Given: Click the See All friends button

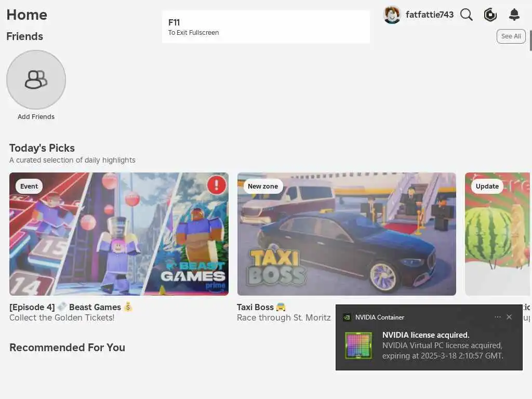Looking at the screenshot, I should [x=511, y=36].
